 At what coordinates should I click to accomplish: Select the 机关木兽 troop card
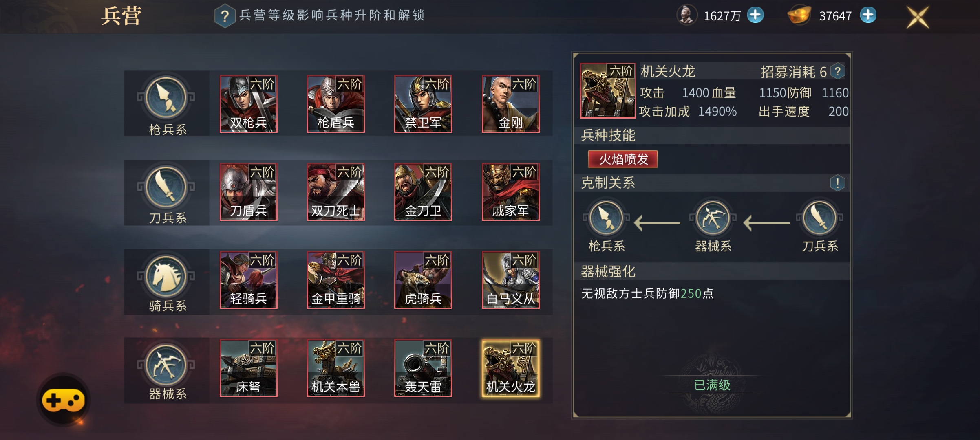pos(336,368)
